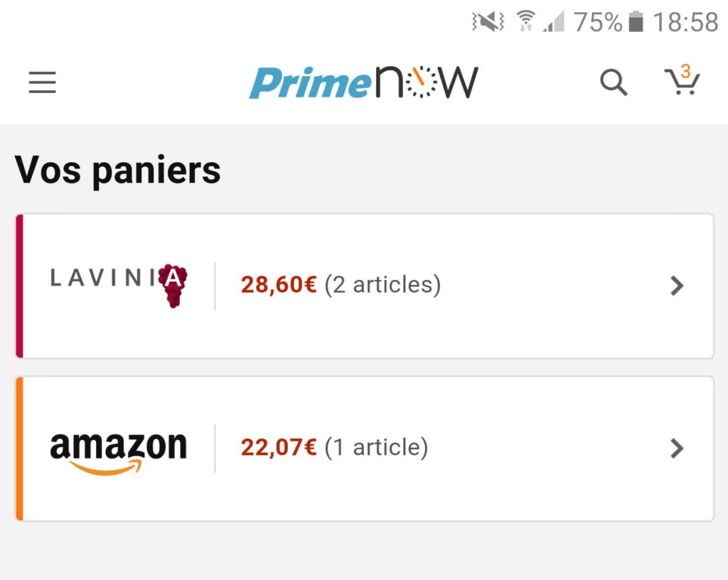Tap the Prime Now logo
The width and height of the screenshot is (728, 580).
click(363, 83)
